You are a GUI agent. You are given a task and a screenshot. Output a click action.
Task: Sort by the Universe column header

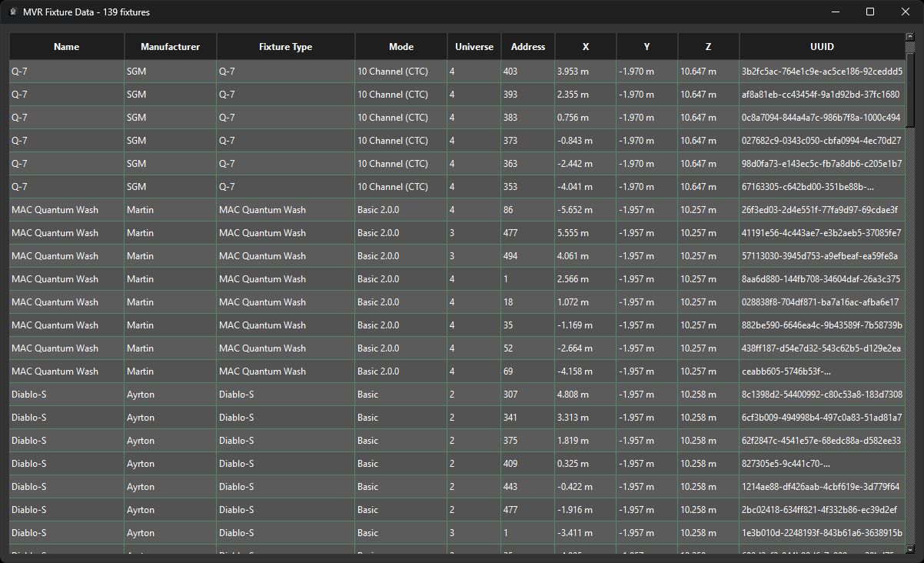pyautogui.click(x=474, y=47)
